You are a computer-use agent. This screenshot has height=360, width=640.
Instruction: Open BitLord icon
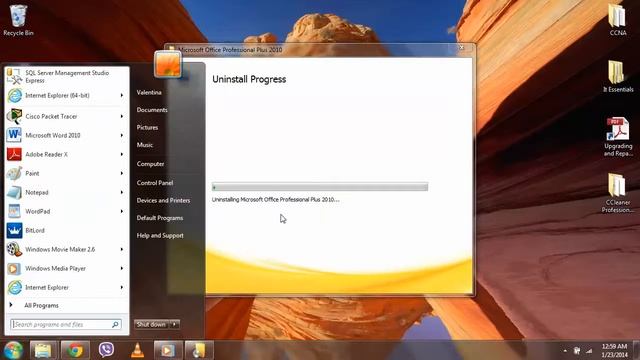click(14, 230)
